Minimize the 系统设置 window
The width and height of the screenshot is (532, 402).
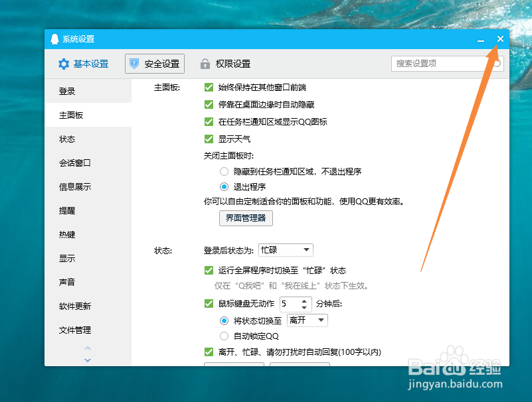pyautogui.click(x=480, y=40)
